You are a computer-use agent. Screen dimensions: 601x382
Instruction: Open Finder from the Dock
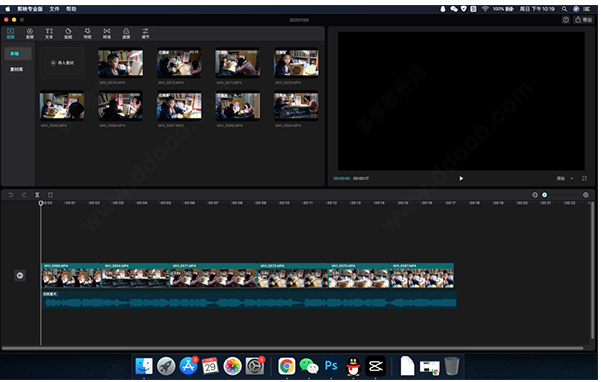[x=144, y=367]
